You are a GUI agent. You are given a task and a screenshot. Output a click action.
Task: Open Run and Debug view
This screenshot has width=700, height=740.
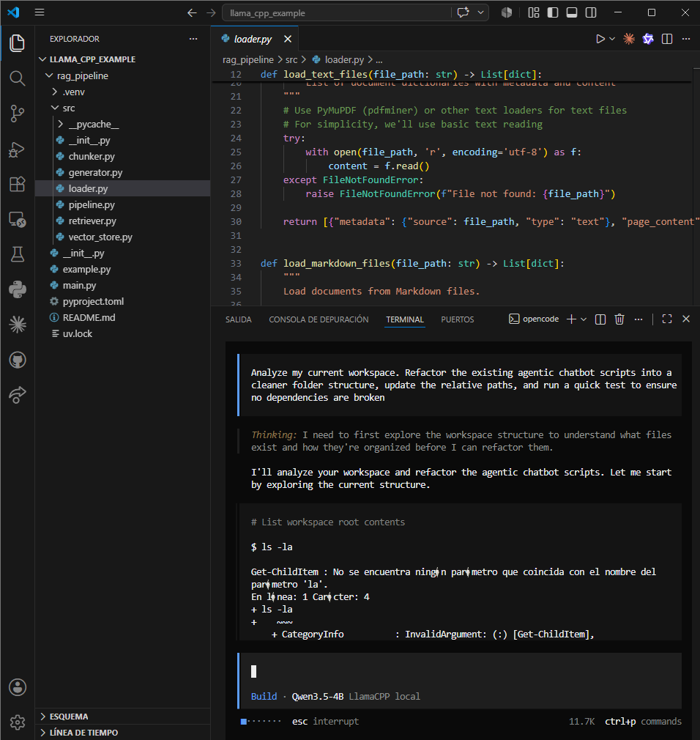pyautogui.click(x=18, y=149)
